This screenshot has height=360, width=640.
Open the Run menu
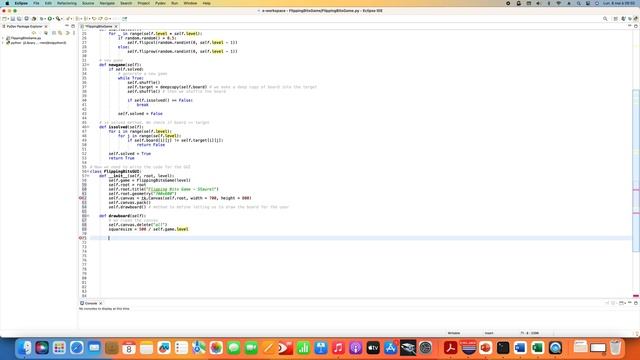coord(174,3)
